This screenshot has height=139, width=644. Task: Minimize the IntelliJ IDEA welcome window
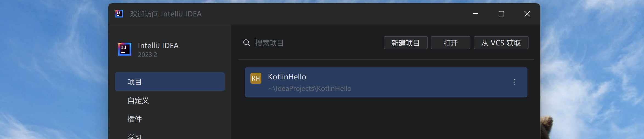pyautogui.click(x=476, y=14)
